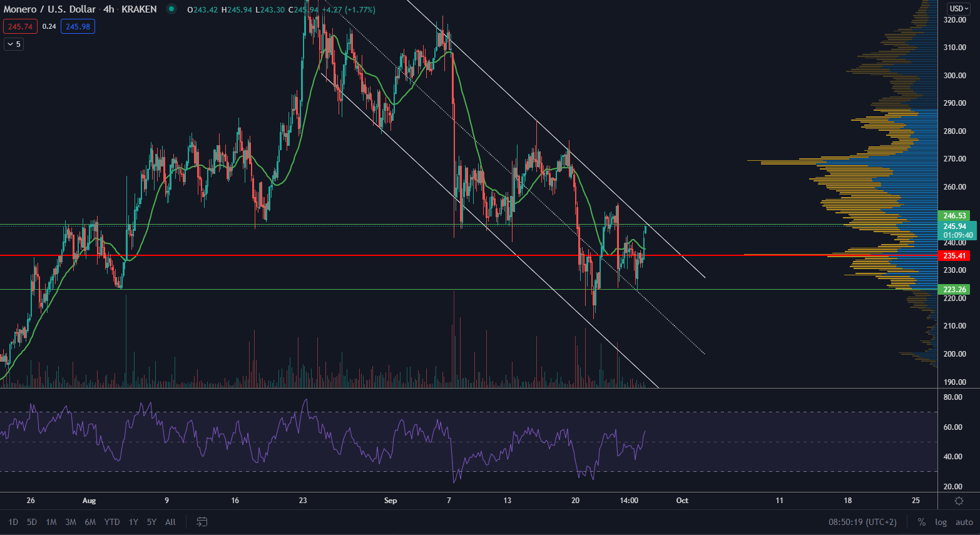Select the 1M time range

coord(51,522)
